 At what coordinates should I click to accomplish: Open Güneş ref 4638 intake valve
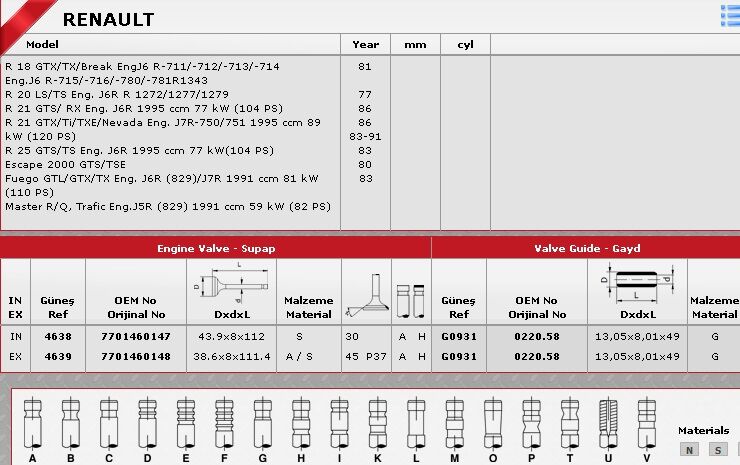(58, 337)
